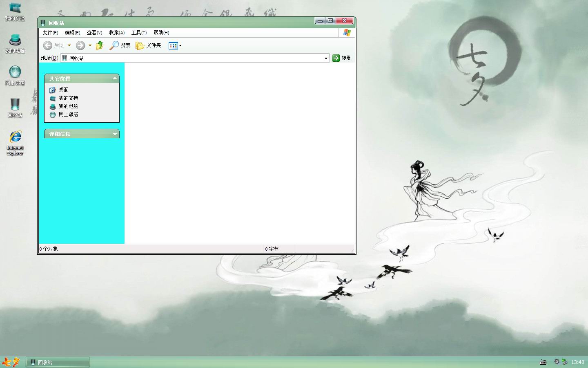
Task: Select 网上邻居 desktop icon
Action: tap(15, 76)
